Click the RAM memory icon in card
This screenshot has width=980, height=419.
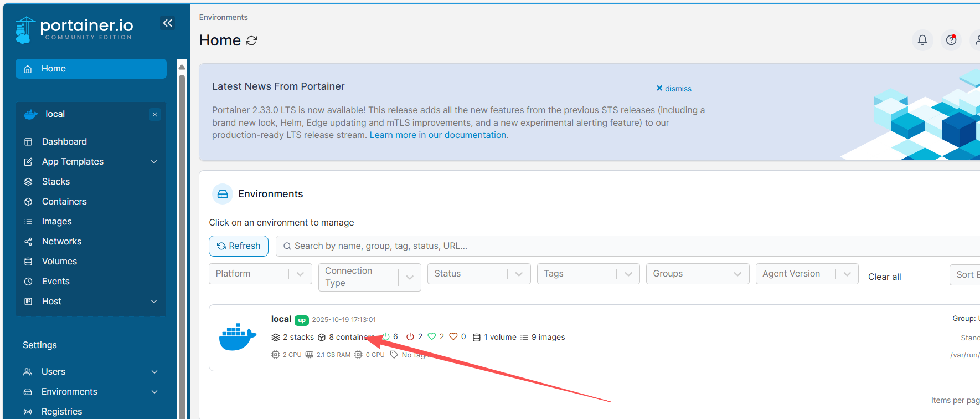coord(310,355)
